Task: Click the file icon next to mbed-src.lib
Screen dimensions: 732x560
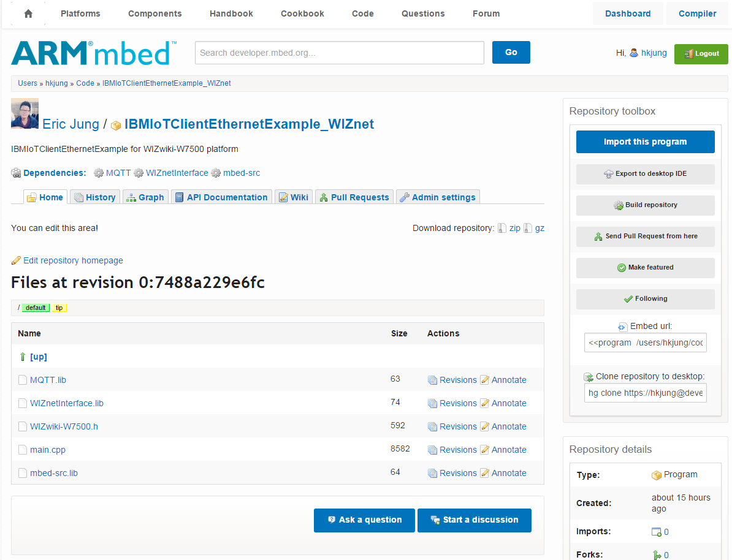Action: click(x=23, y=473)
